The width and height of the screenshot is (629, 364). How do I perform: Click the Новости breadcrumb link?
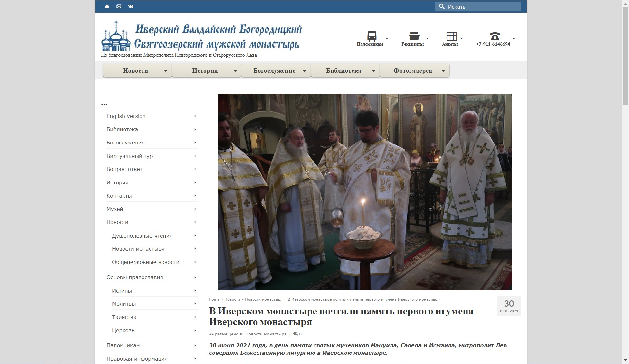point(232,299)
